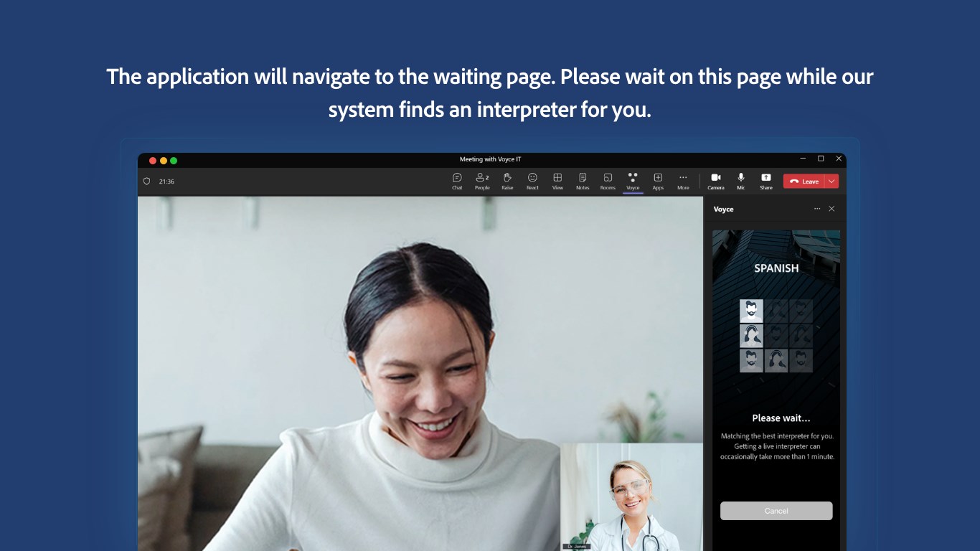Screen dimensions: 980x551
Task: Change the meeting View layout
Action: [557, 181]
